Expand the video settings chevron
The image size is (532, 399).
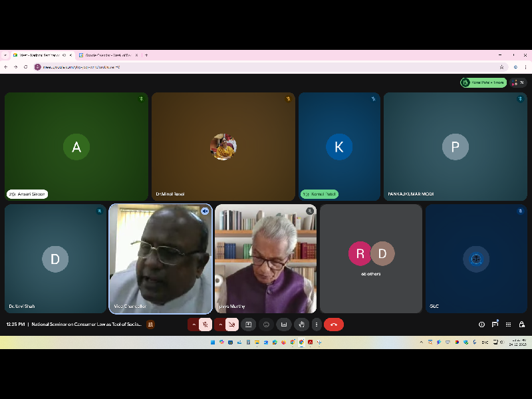click(x=219, y=325)
